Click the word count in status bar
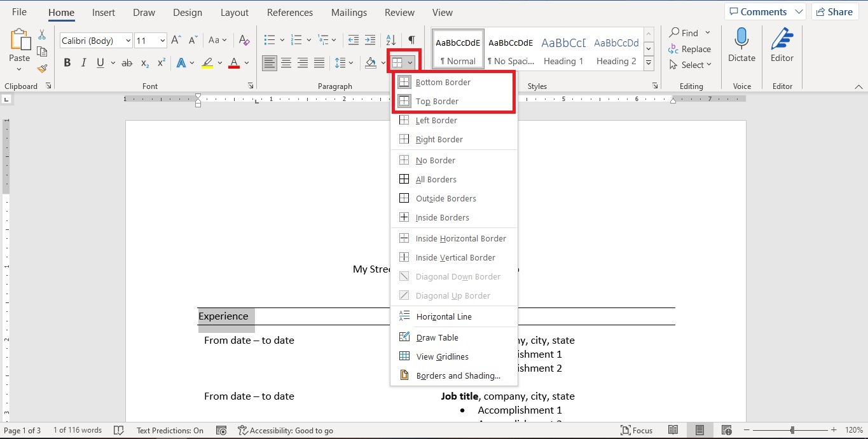 (x=78, y=431)
